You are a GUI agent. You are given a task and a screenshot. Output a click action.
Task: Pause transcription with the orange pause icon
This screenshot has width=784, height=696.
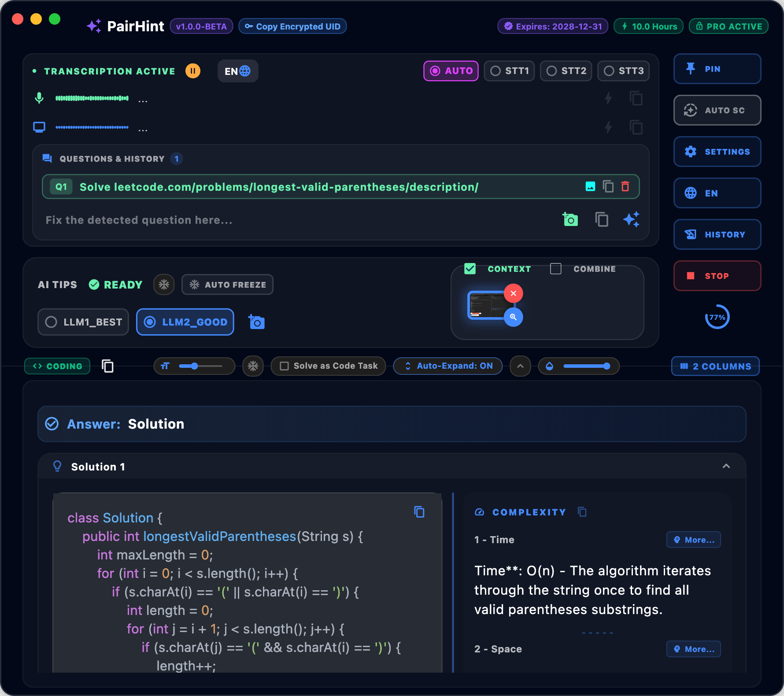[192, 71]
